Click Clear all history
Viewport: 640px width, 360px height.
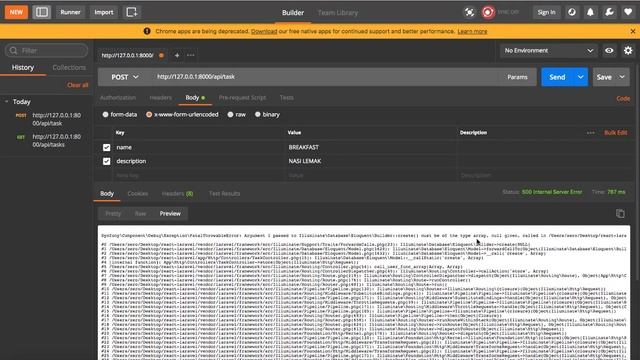78,85
